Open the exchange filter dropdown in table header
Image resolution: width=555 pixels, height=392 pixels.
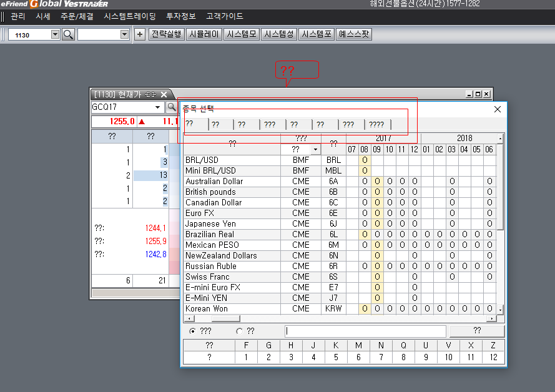[315, 150]
